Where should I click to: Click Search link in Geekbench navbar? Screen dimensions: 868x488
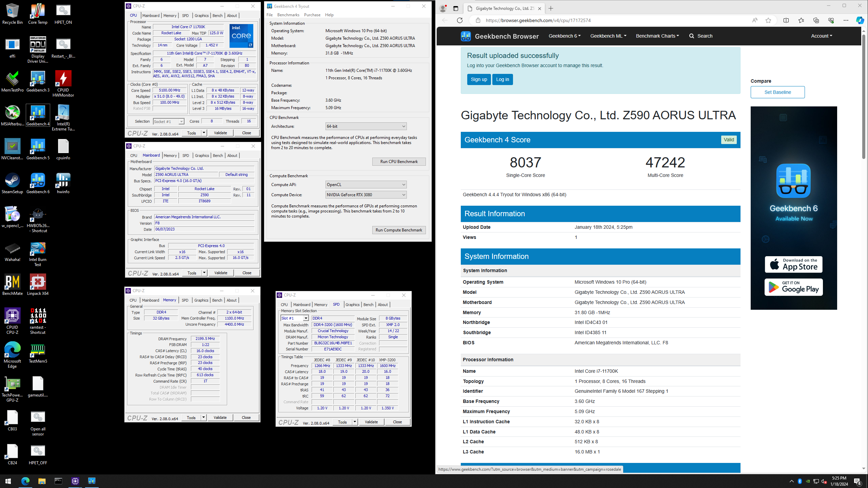[x=701, y=36]
